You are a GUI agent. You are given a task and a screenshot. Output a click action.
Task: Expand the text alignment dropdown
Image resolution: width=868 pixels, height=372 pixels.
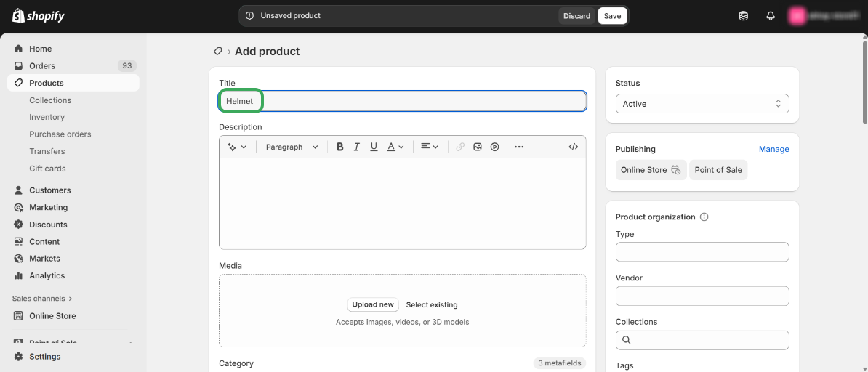coord(430,147)
